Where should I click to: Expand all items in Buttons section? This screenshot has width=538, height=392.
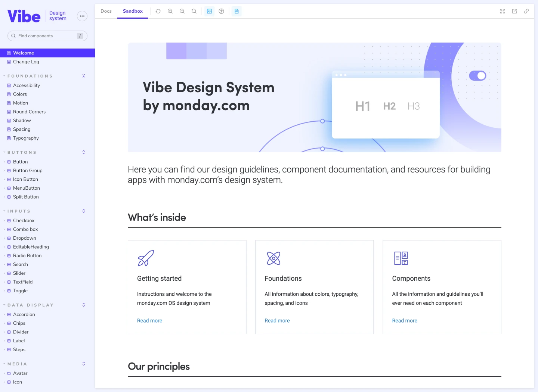click(84, 152)
